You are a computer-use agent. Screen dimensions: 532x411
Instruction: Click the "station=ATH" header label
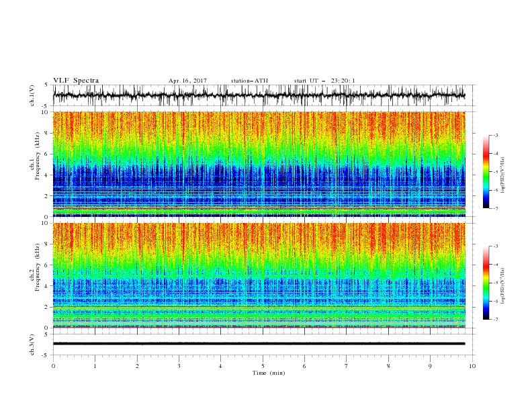249,81
